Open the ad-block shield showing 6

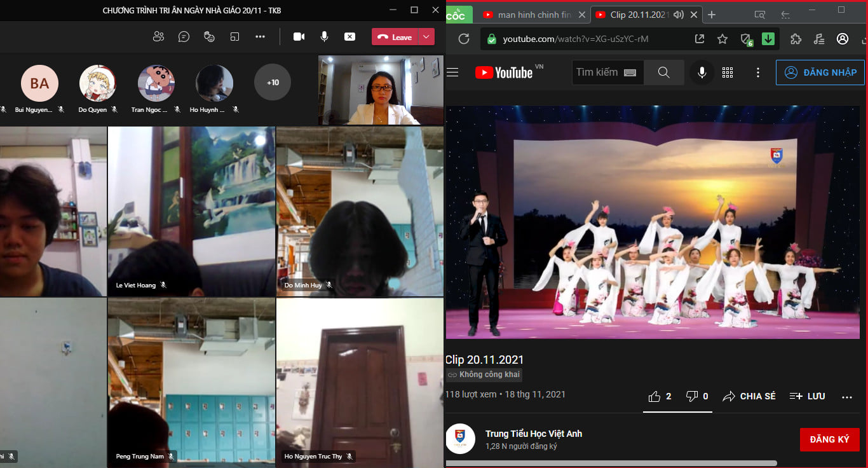pyautogui.click(x=747, y=39)
